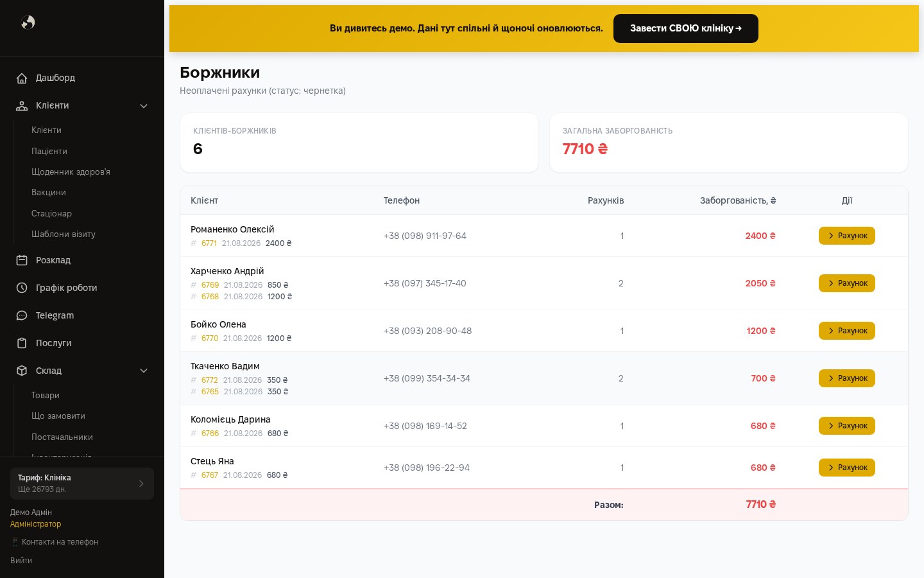Image resolution: width=924 pixels, height=578 pixels.
Task: Click the Telegram chat bubble icon
Action: pyautogui.click(x=22, y=315)
